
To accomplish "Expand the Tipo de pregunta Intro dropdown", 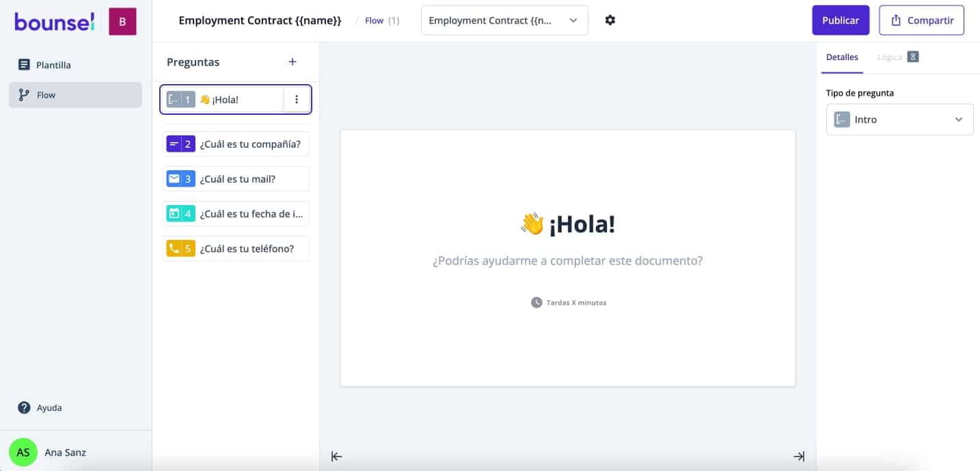I will pos(899,120).
